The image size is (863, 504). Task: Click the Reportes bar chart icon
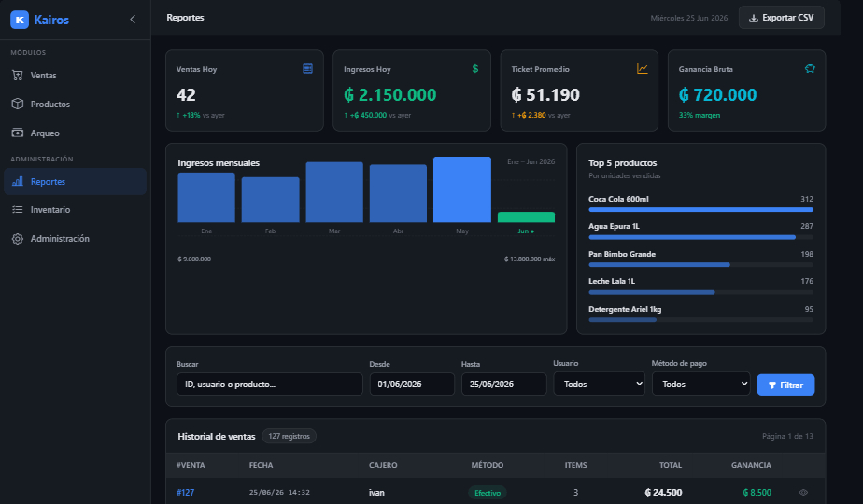pyautogui.click(x=18, y=181)
